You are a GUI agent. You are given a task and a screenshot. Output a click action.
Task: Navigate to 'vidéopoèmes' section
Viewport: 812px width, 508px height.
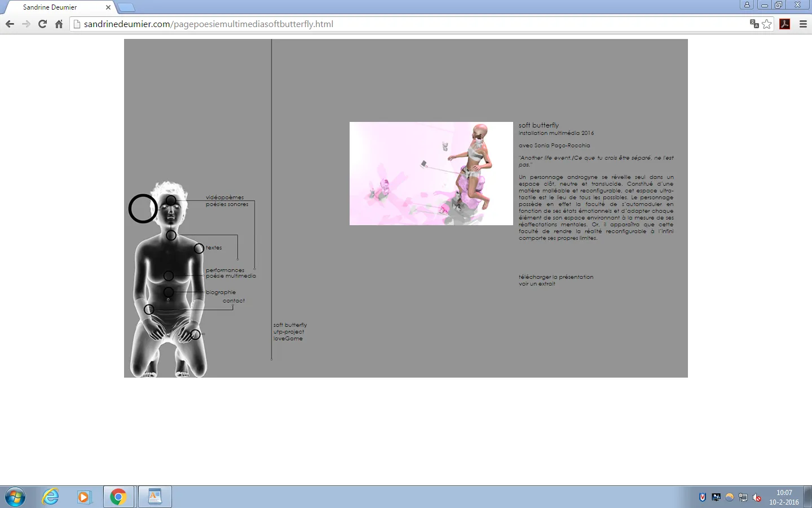[224, 198]
